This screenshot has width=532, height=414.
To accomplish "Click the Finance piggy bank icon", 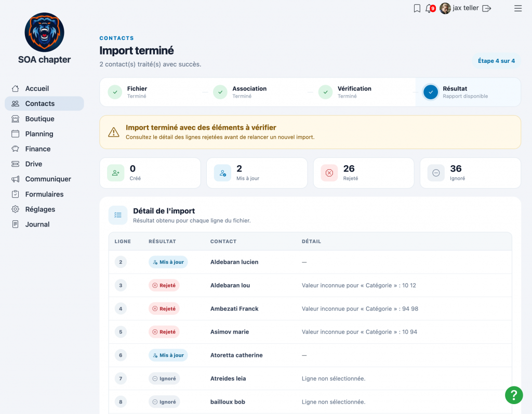I will tap(15, 149).
